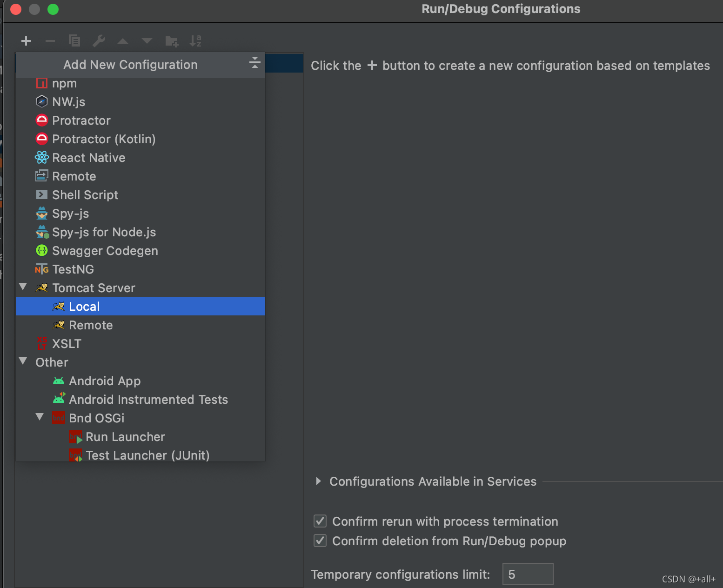This screenshot has height=588, width=723.
Task: Click the minus Remove Configuration icon
Action: tap(50, 41)
